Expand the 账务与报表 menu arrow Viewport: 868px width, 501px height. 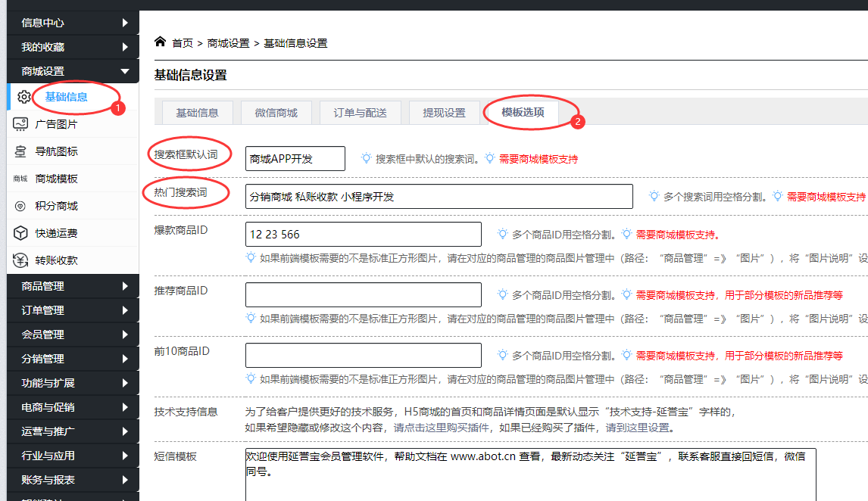(125, 480)
